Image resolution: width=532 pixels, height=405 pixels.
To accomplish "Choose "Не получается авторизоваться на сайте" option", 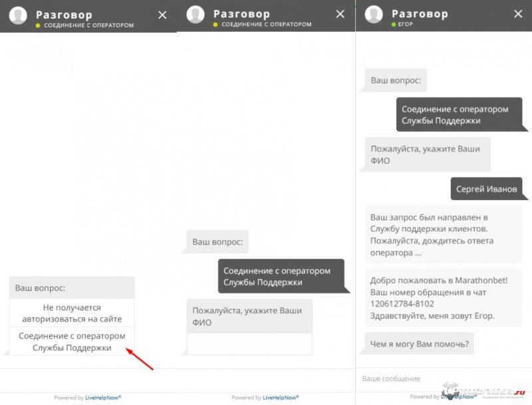I will tap(72, 313).
